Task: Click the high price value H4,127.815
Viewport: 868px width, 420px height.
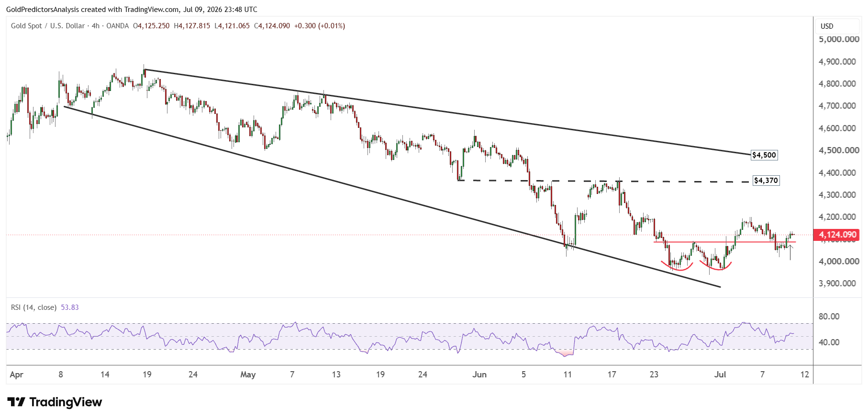Action: point(192,26)
